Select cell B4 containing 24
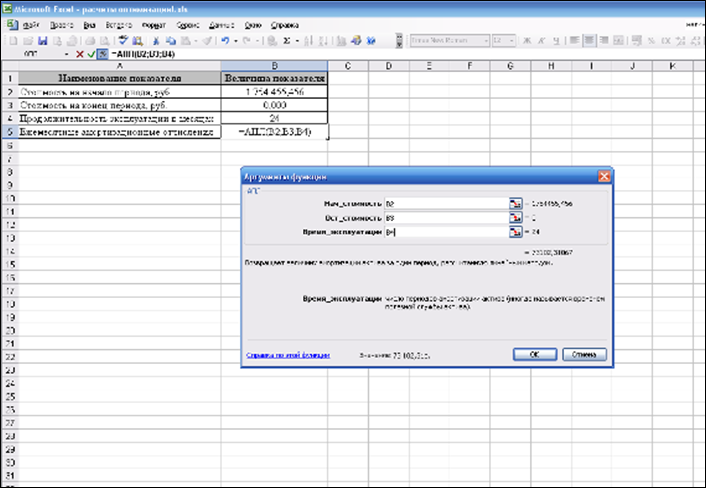706x488 pixels. (x=274, y=118)
